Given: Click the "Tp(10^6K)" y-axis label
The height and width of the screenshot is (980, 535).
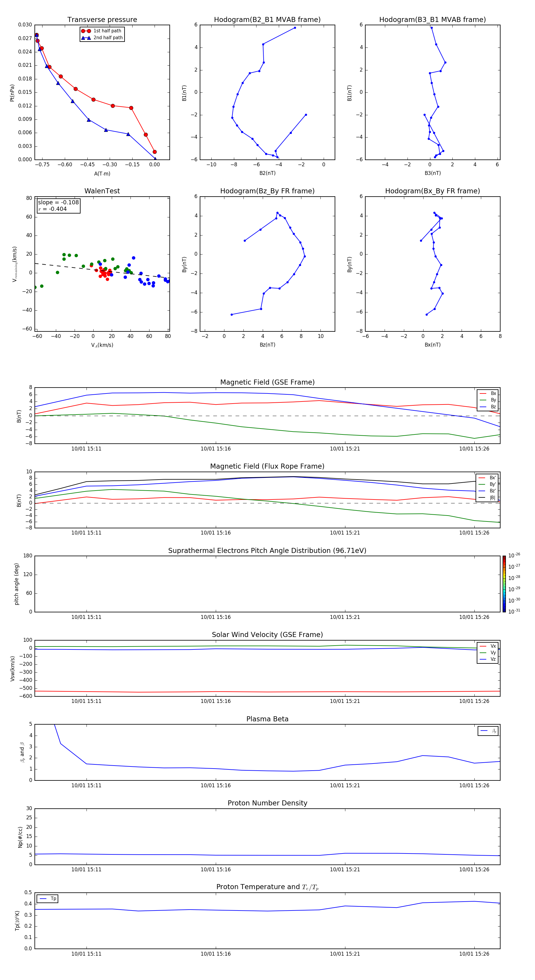Looking at the screenshot, I should click(17, 921).
